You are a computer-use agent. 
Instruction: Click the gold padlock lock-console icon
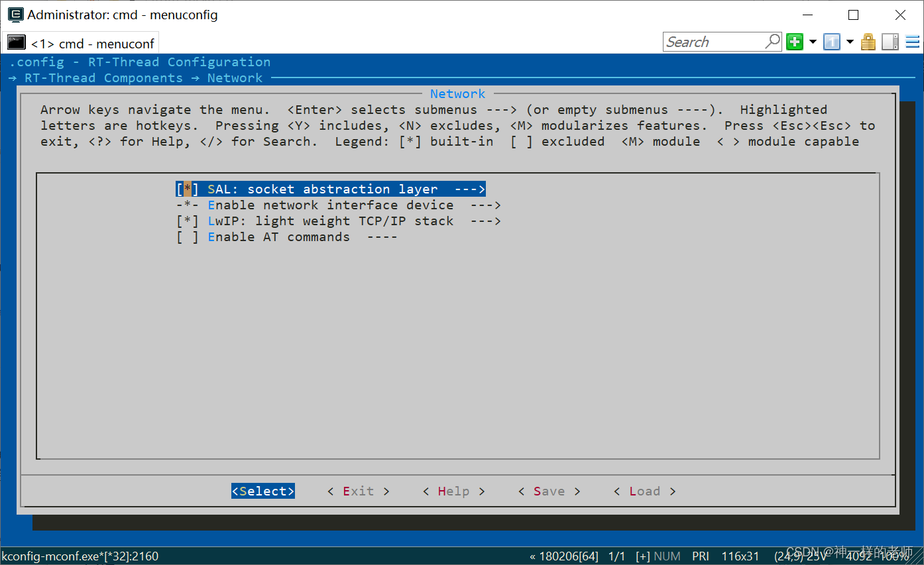(868, 42)
